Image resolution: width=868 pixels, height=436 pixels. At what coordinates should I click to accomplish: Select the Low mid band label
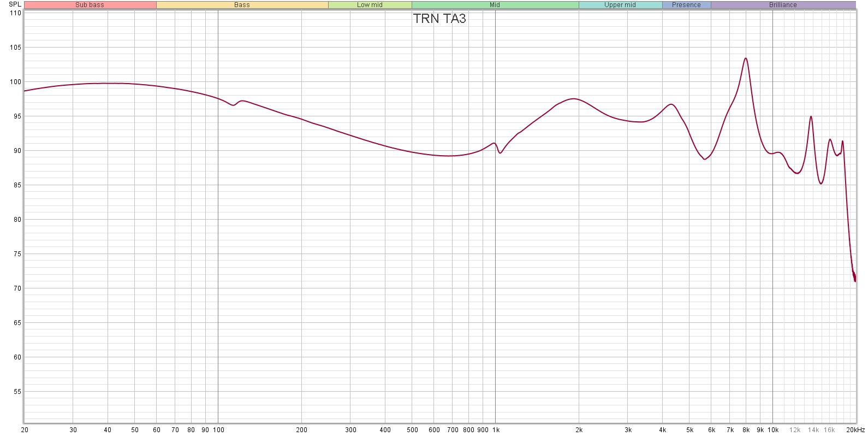pos(370,5)
